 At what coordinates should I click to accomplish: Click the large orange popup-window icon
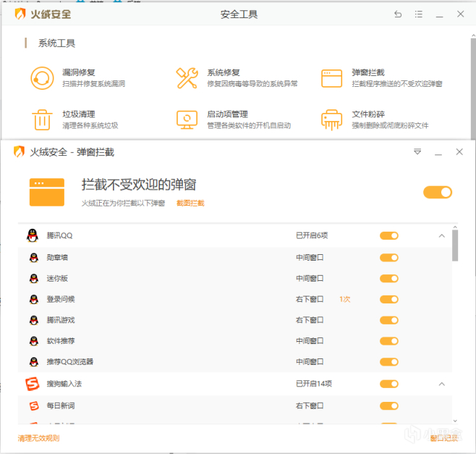click(47, 192)
